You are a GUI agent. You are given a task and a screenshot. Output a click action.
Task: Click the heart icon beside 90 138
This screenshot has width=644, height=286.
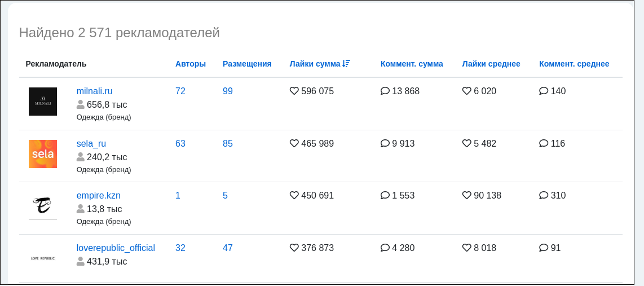pos(466,195)
